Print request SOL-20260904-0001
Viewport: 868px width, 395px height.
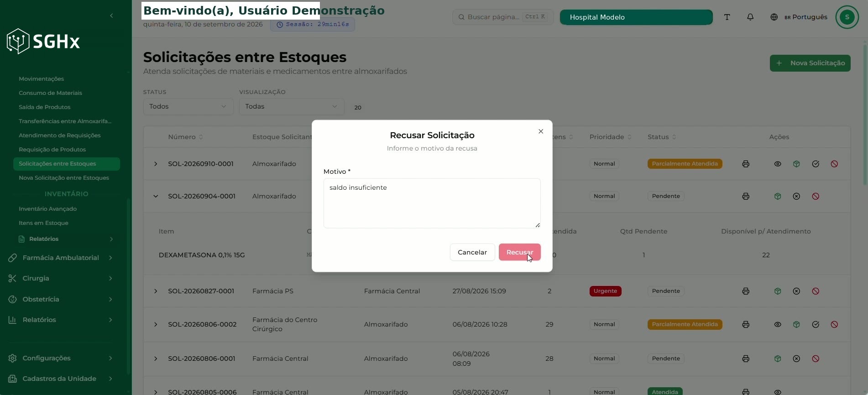[x=746, y=196]
